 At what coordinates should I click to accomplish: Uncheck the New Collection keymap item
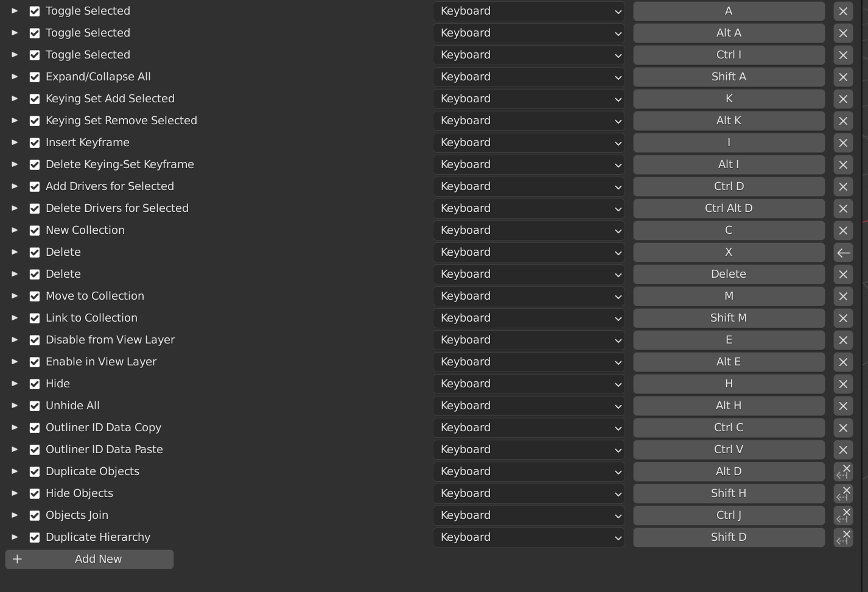[35, 230]
